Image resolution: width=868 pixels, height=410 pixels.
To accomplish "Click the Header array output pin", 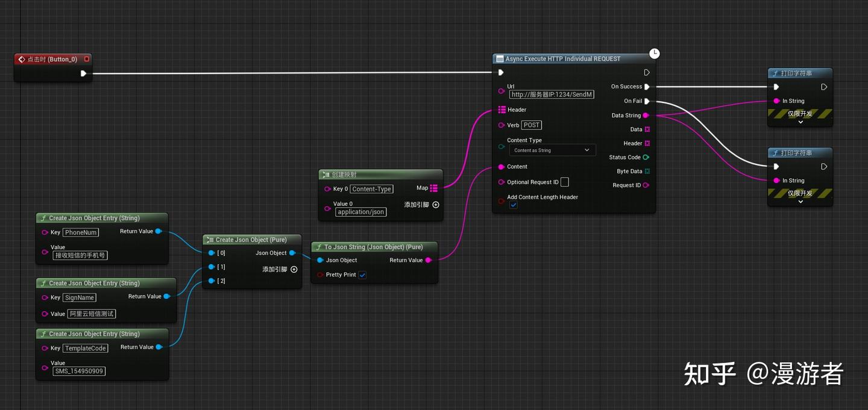I will coord(647,143).
